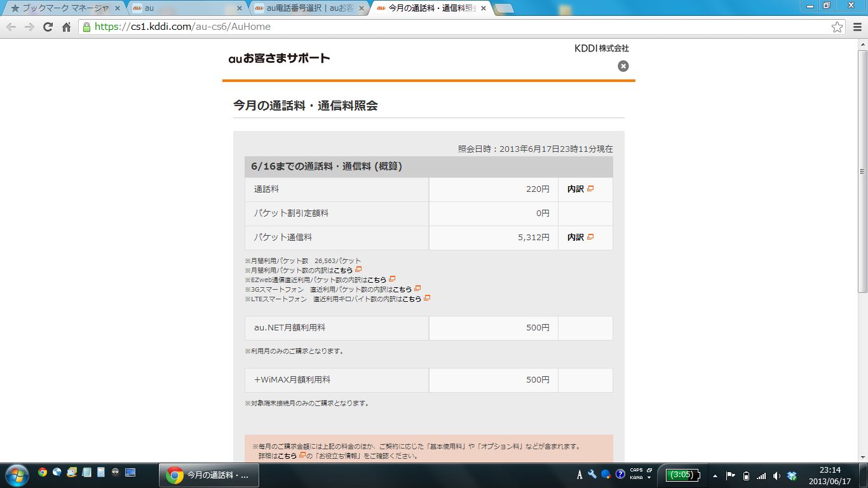868x488 pixels.
Task: Click the Show desktop button
Action: 864,475
